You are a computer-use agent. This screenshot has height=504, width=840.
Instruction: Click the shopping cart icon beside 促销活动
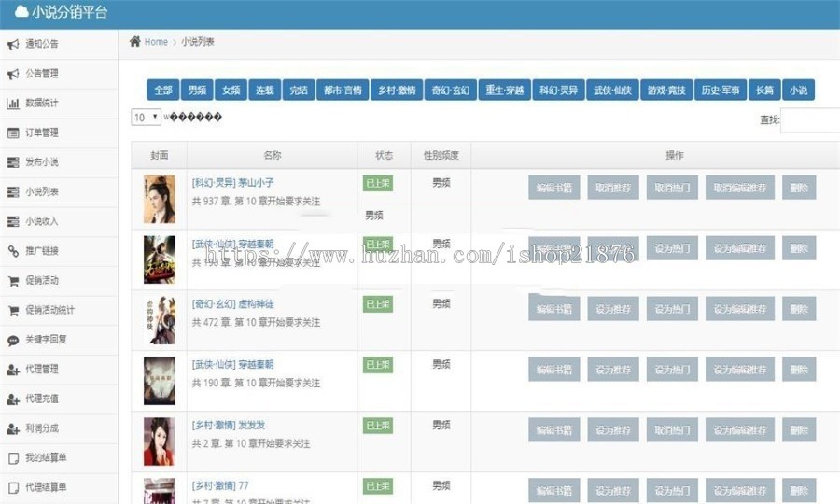pos(13,281)
